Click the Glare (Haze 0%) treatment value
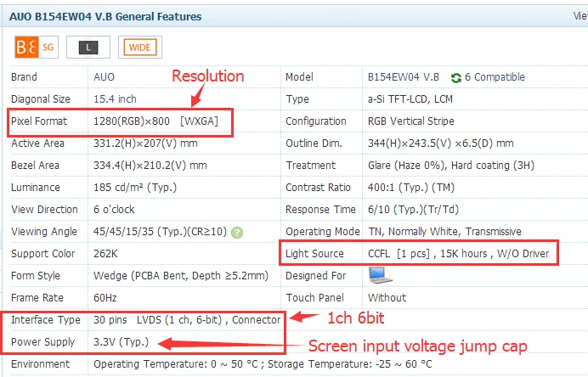Screen dimensions: 588x377 [x=451, y=166]
